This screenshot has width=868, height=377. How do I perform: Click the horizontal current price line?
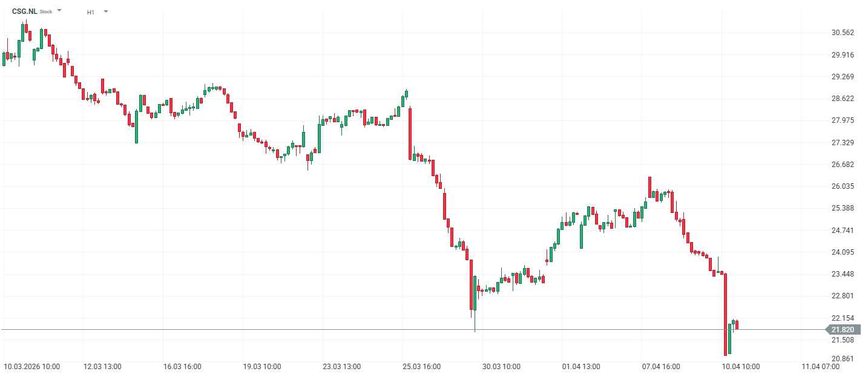coord(363,329)
